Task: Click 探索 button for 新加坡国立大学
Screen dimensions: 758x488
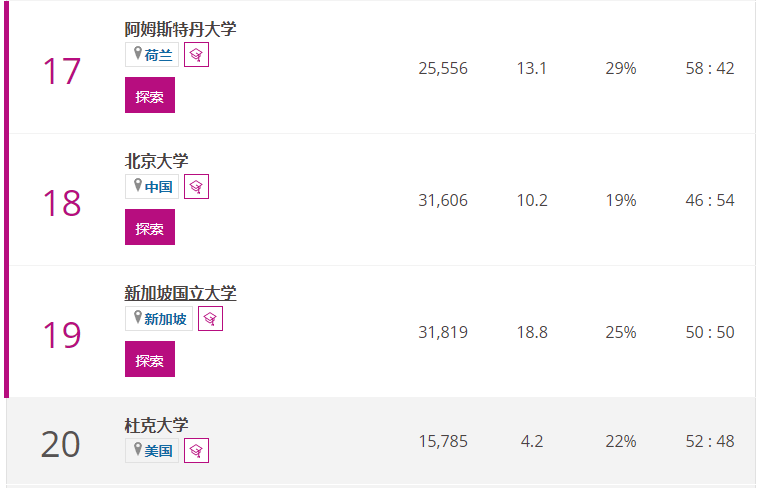Action: [150, 359]
